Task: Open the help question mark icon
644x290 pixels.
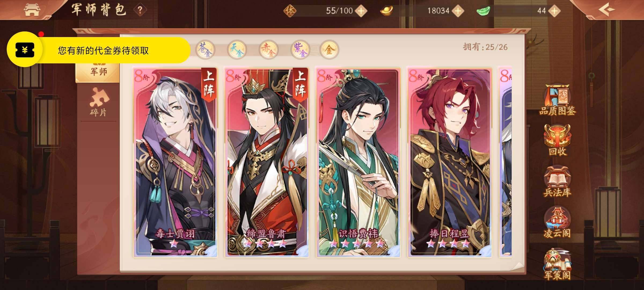Action: [x=140, y=10]
